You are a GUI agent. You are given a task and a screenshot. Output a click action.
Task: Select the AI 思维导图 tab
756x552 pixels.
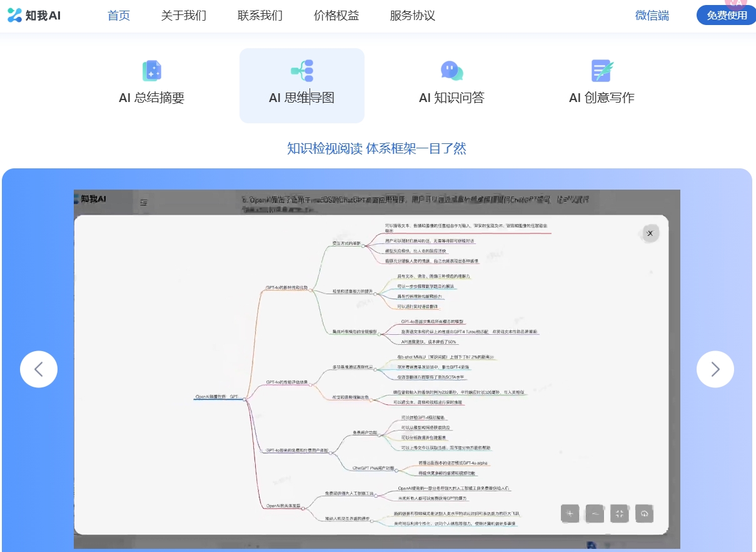[x=302, y=86]
